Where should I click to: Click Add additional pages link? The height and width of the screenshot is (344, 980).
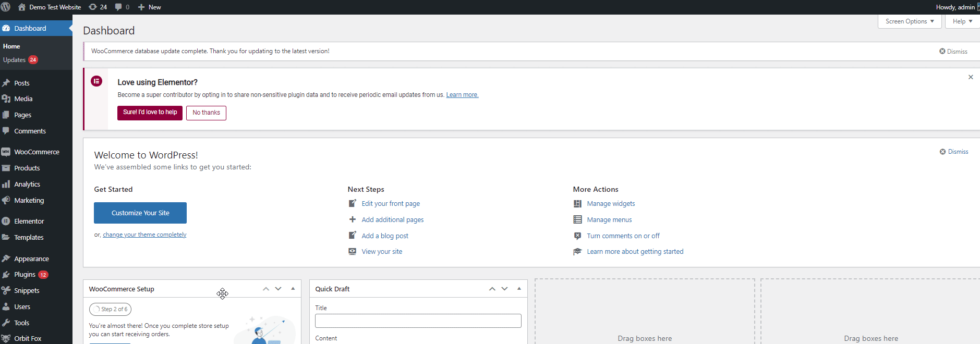point(393,220)
